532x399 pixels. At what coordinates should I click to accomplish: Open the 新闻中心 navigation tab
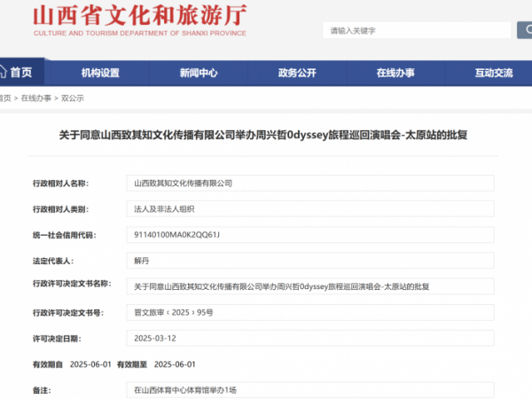click(x=198, y=73)
